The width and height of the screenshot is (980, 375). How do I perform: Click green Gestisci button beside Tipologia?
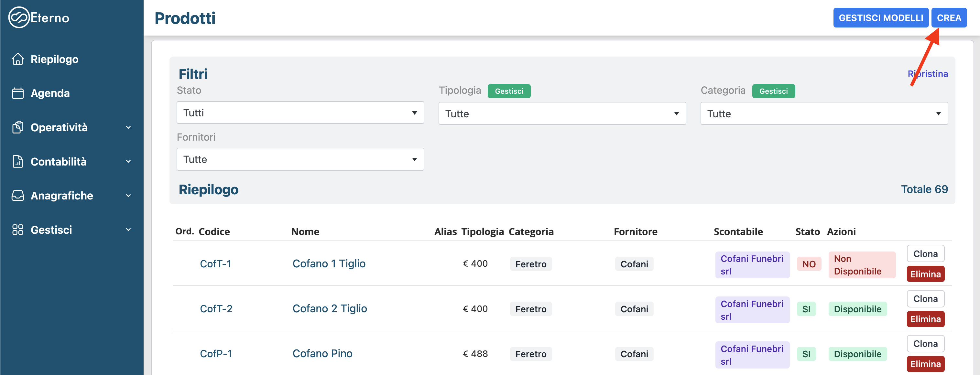coord(509,91)
